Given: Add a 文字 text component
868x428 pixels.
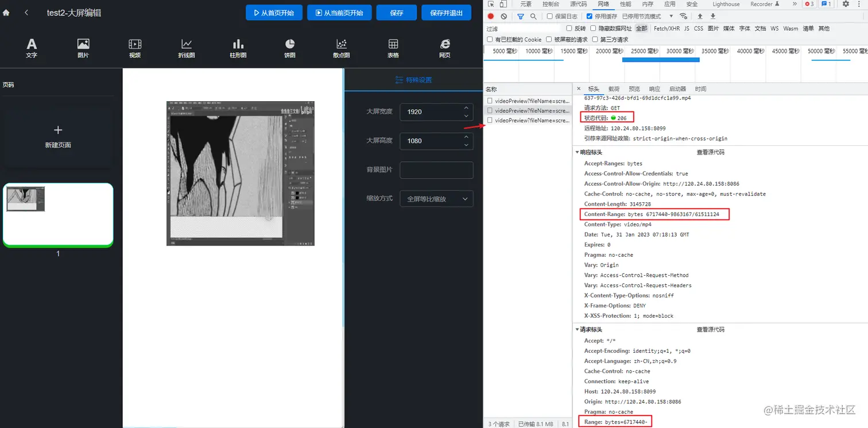Looking at the screenshot, I should [x=32, y=48].
